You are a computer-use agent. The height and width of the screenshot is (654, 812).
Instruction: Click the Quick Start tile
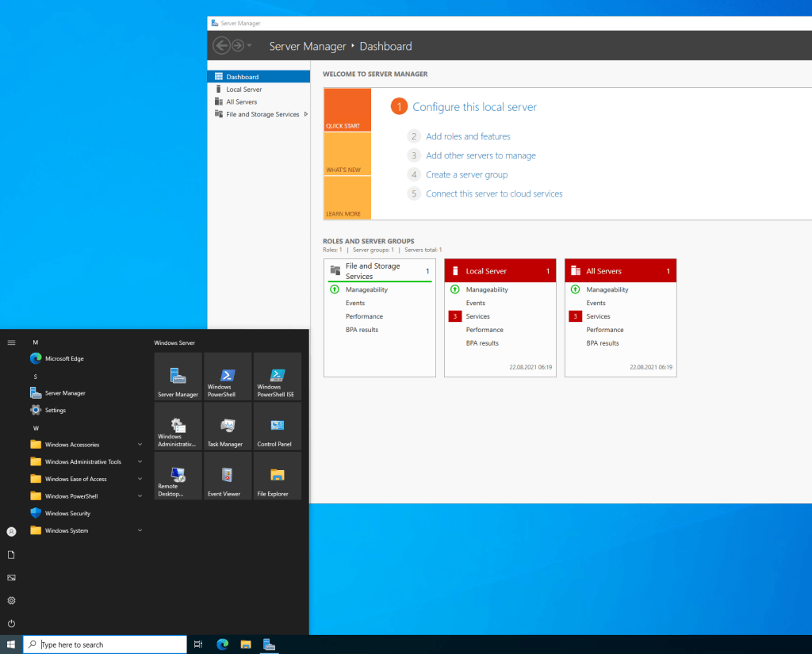click(x=347, y=109)
